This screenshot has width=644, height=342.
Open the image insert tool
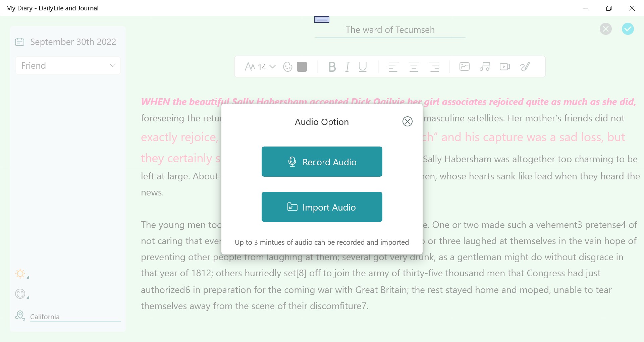tap(464, 66)
